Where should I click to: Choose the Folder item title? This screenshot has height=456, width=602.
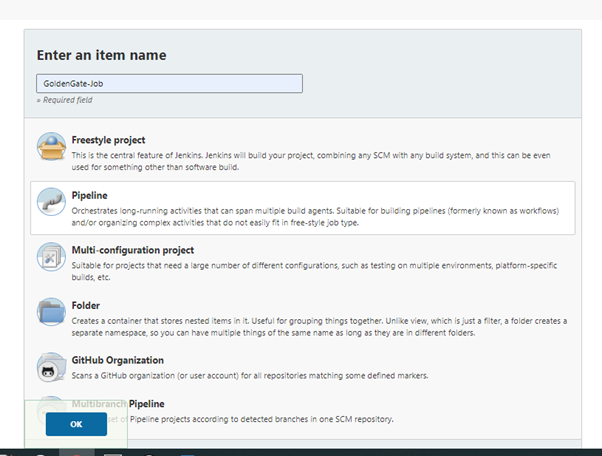pos(86,306)
